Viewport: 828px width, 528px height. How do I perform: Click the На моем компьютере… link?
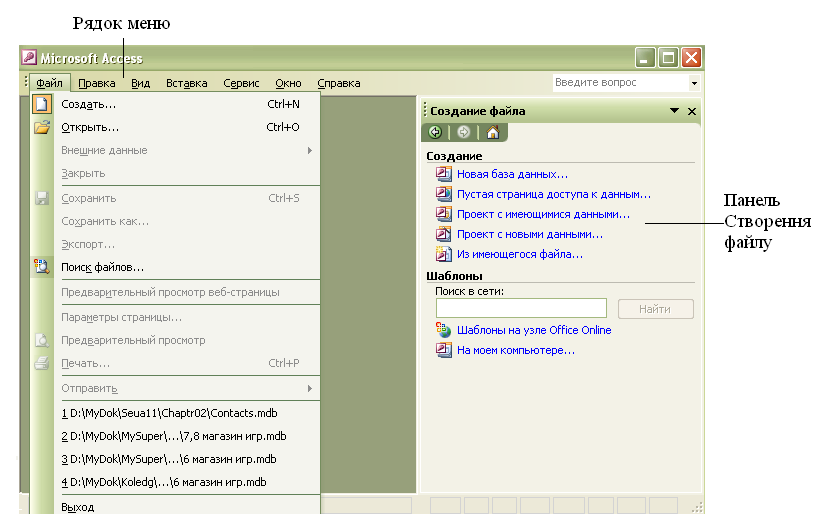point(515,350)
